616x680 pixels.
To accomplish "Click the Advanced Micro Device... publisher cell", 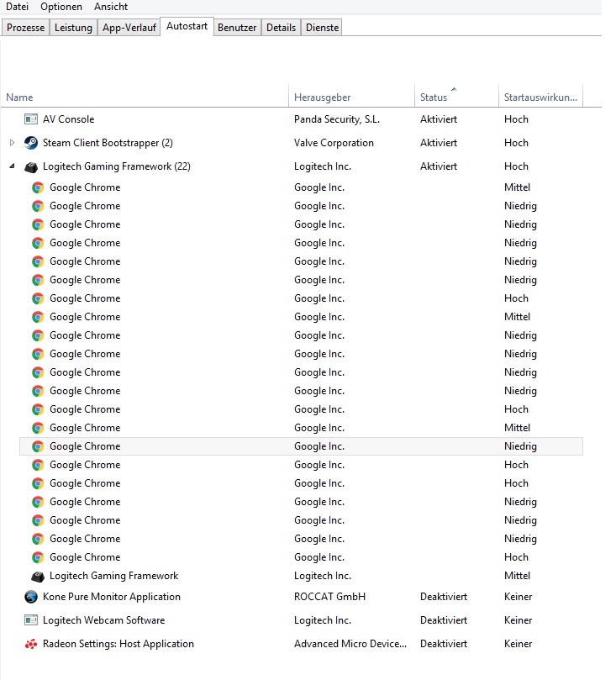I will point(350,644).
